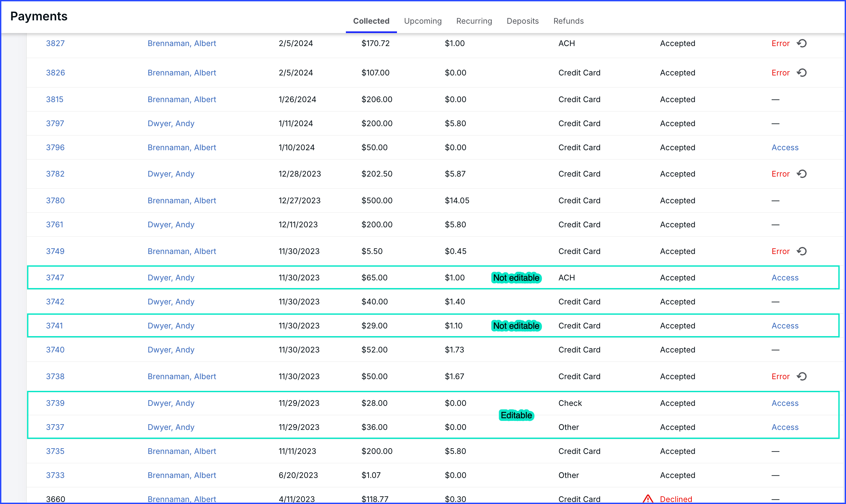Click the $500.00 amount cell

377,201
